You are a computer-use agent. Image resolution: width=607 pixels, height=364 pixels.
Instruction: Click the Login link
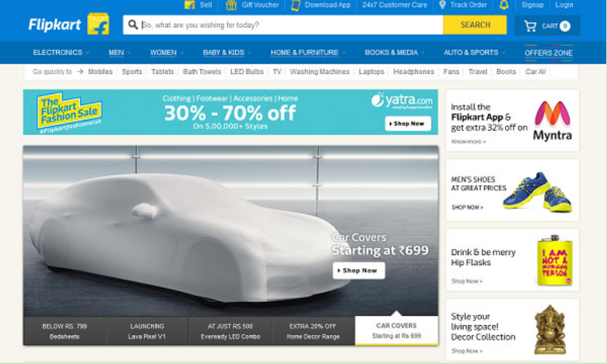(x=564, y=5)
